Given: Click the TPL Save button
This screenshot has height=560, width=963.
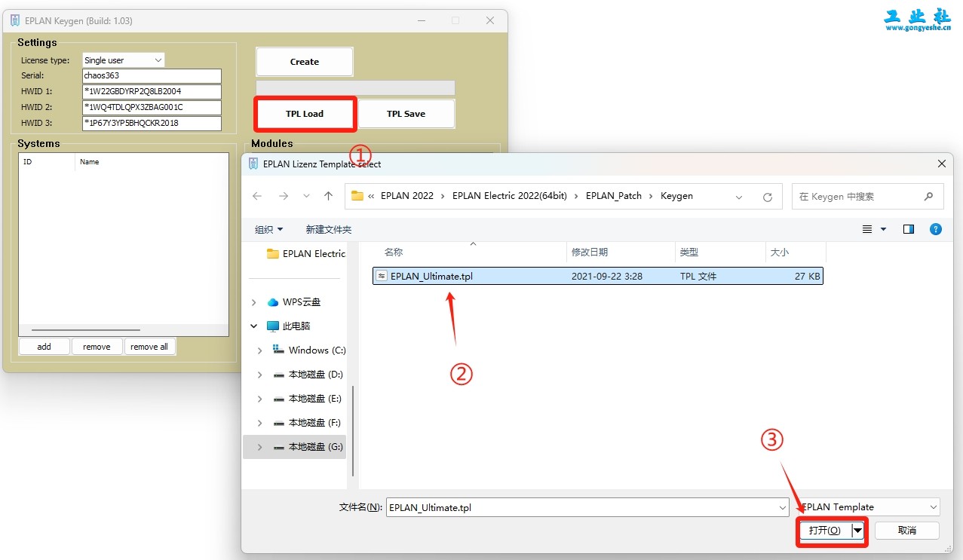Looking at the screenshot, I should 406,114.
